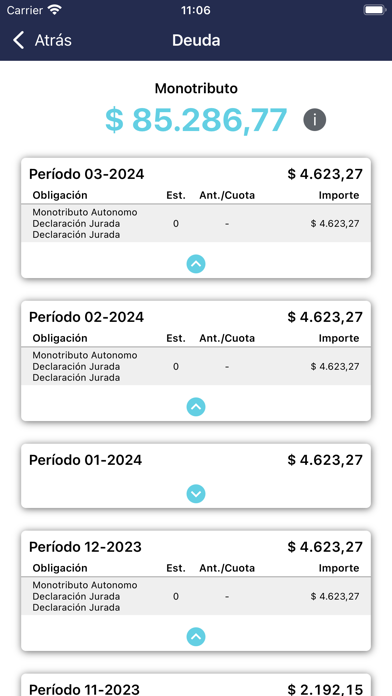The image size is (392, 696).
Task: Tap the Deuda screen title
Action: point(196,40)
